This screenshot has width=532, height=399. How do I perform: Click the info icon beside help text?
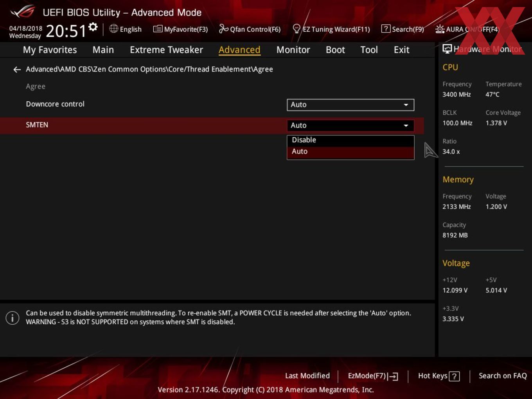[x=13, y=318]
